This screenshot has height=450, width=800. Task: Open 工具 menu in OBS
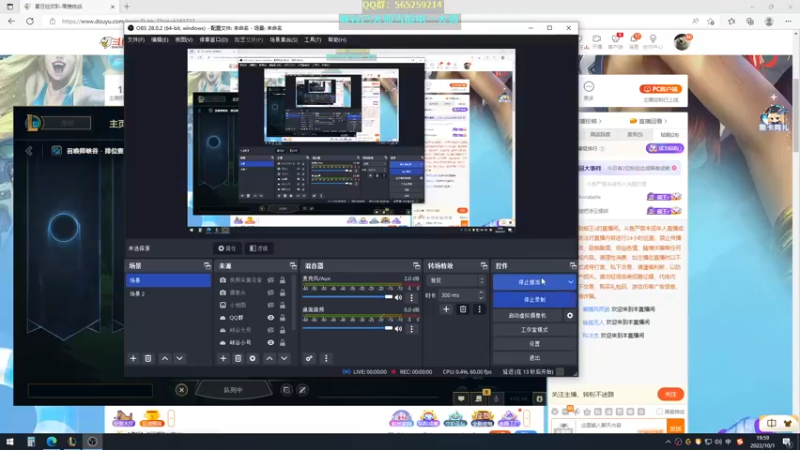tap(313, 40)
